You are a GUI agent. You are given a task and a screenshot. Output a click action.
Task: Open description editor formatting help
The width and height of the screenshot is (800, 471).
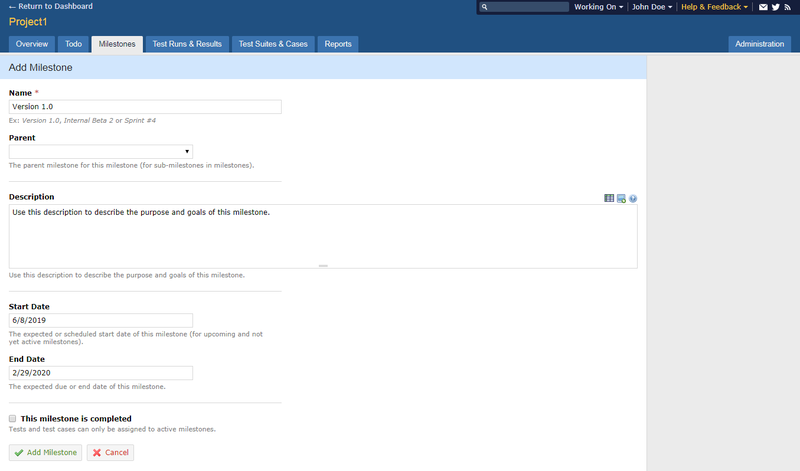(633, 199)
